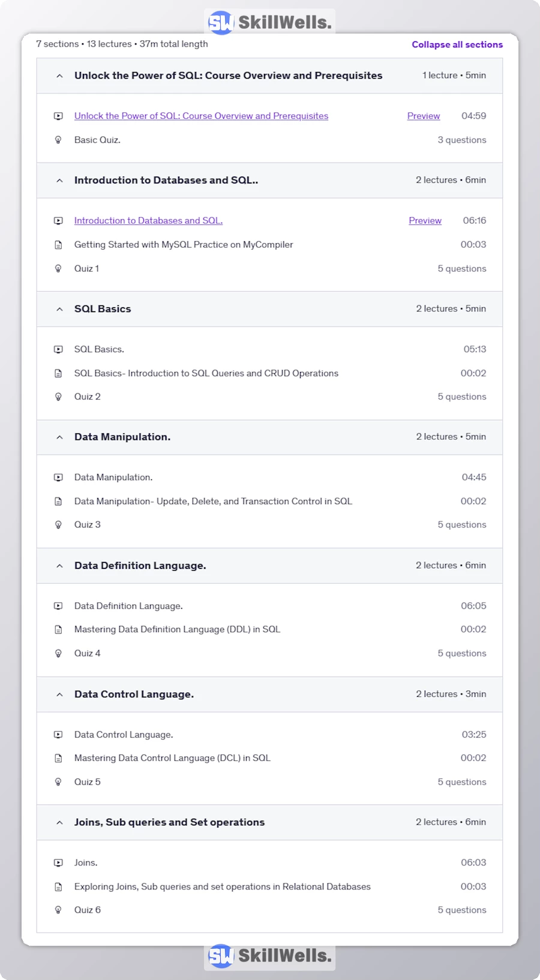Click document icon beside Data Manipulation- Update, Delete article
This screenshot has height=980, width=540.
pyautogui.click(x=58, y=501)
